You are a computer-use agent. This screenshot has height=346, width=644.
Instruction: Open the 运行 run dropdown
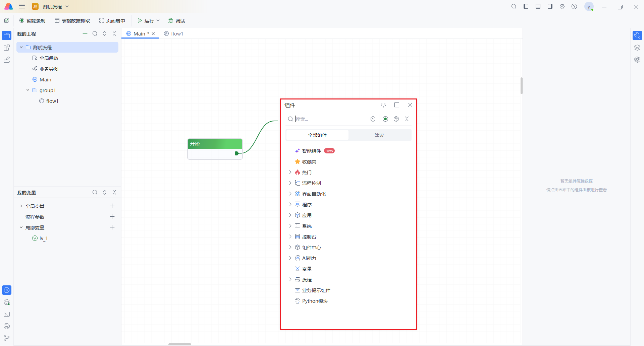pyautogui.click(x=158, y=21)
